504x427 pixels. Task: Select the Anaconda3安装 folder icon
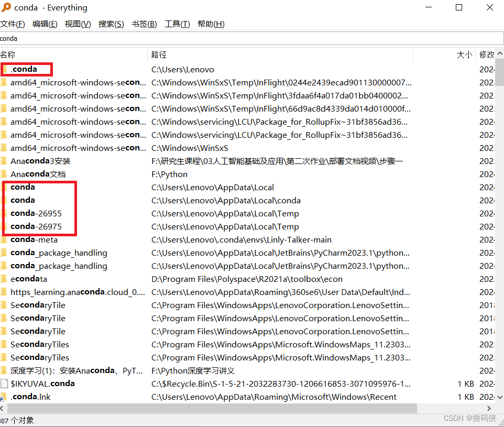pyautogui.click(x=4, y=161)
